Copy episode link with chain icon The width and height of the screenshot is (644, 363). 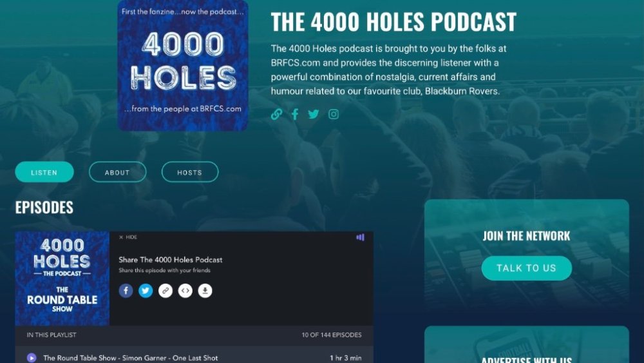166,291
